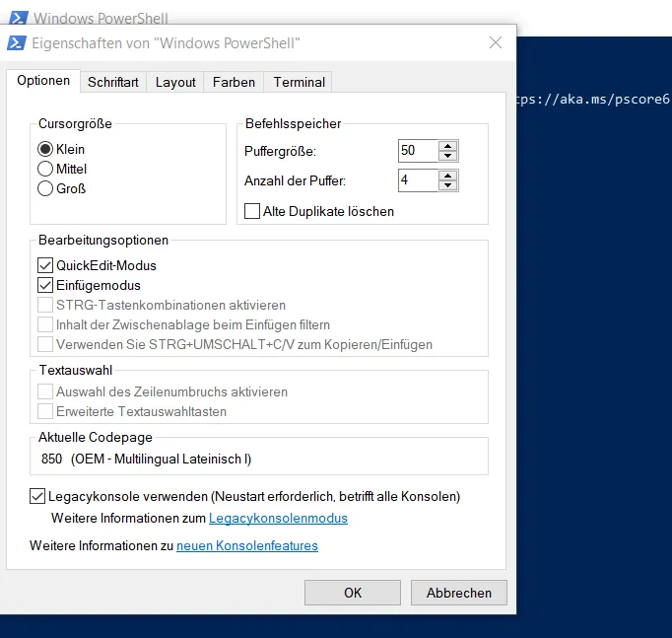Click the Windows PowerShell title bar text behind the dialog

tap(101, 18)
